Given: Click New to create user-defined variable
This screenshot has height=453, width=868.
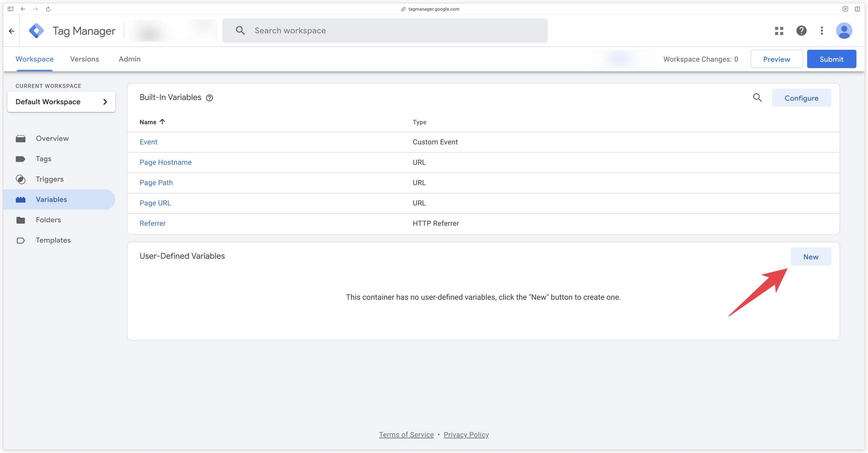Looking at the screenshot, I should pyautogui.click(x=811, y=257).
